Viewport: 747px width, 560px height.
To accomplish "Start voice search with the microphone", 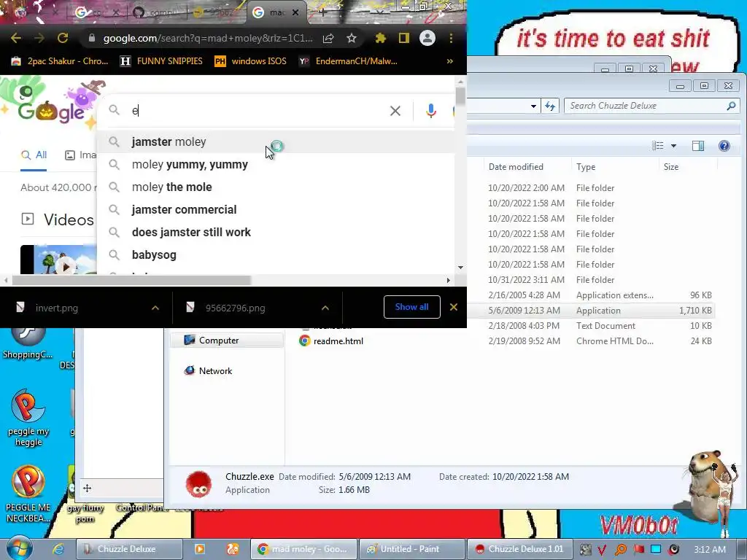I will [430, 111].
